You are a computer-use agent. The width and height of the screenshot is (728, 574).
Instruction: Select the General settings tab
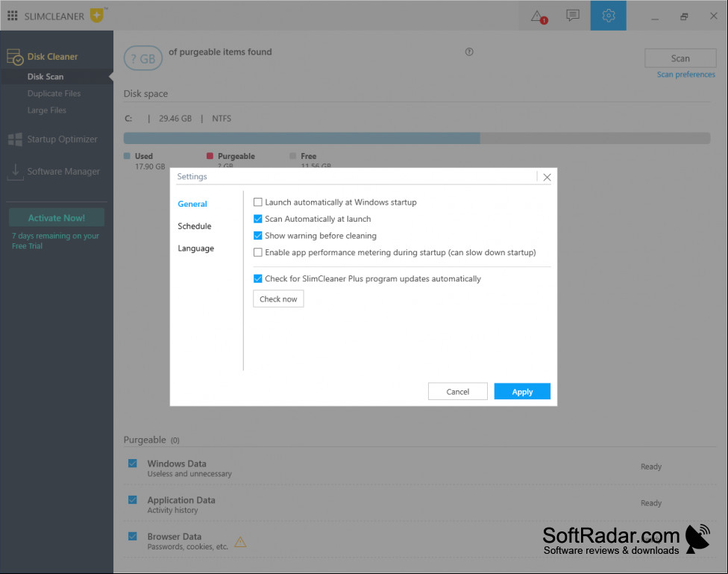(x=192, y=204)
